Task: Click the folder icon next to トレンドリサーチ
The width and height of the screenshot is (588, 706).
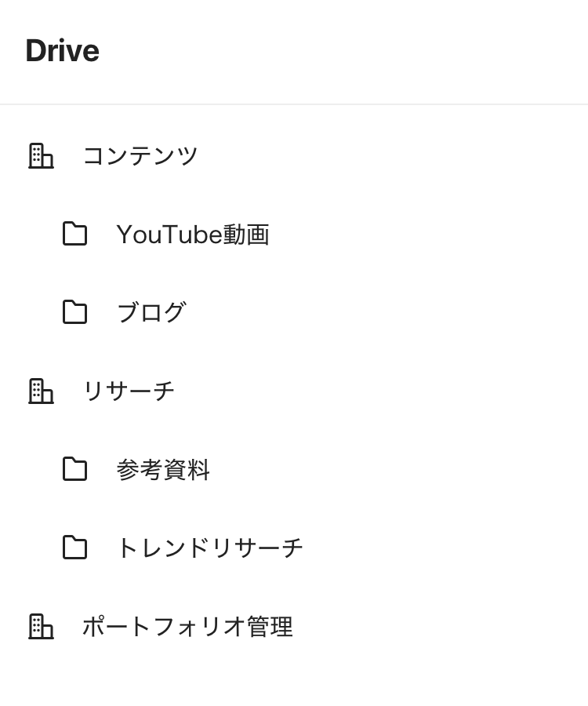Action: (x=74, y=548)
